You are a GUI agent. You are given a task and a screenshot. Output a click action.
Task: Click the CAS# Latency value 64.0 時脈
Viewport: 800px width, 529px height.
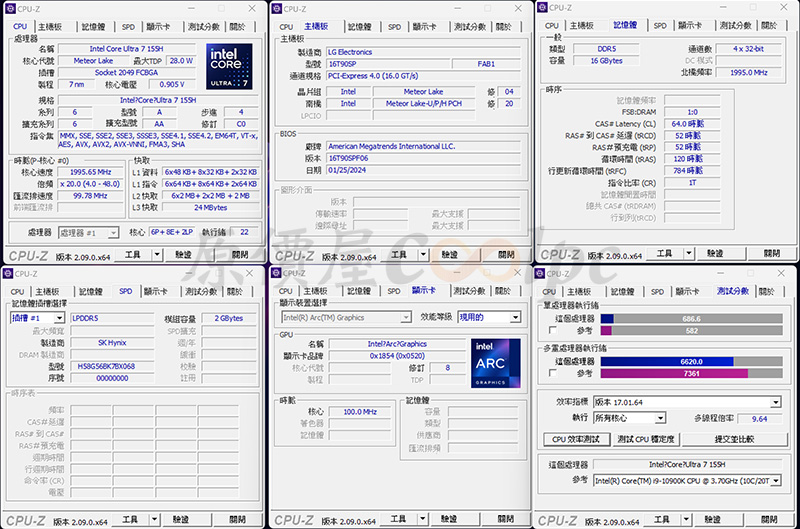click(692, 123)
